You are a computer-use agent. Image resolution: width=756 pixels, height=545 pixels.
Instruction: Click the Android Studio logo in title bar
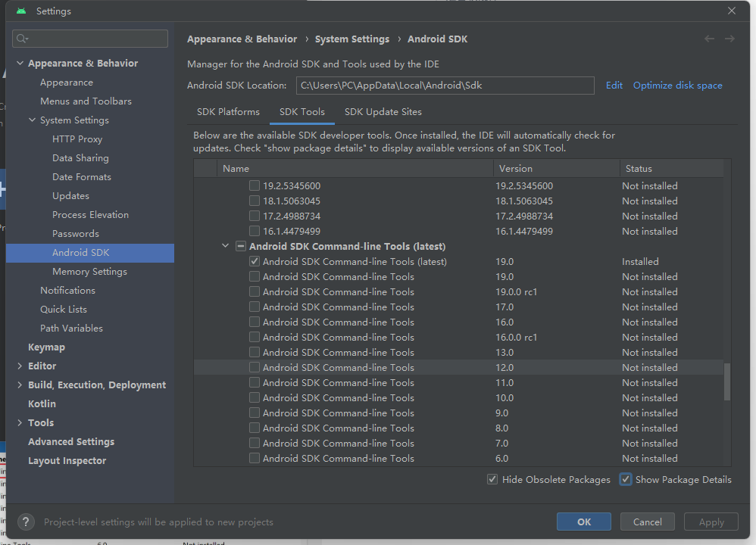click(21, 11)
